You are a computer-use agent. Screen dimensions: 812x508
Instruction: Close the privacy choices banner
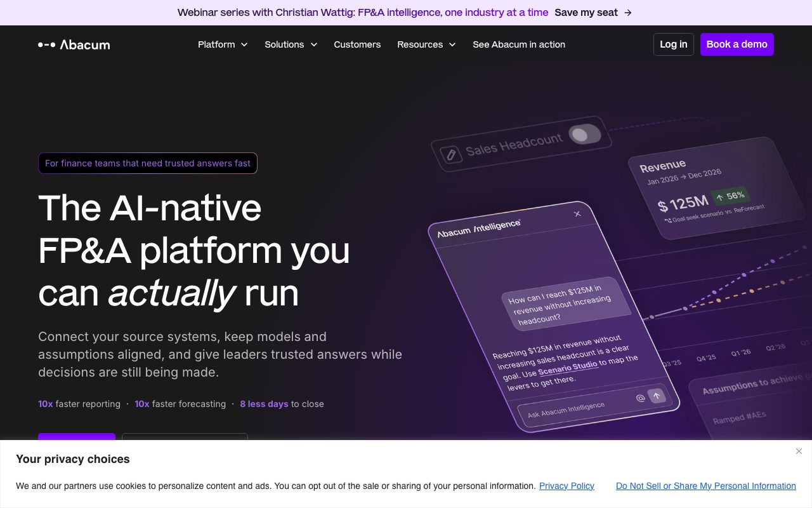tap(799, 451)
